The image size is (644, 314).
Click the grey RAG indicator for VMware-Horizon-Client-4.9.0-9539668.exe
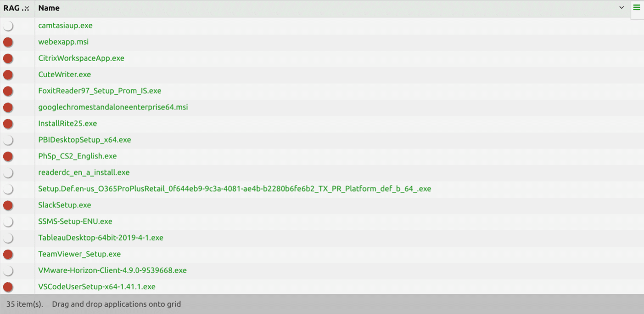click(8, 271)
